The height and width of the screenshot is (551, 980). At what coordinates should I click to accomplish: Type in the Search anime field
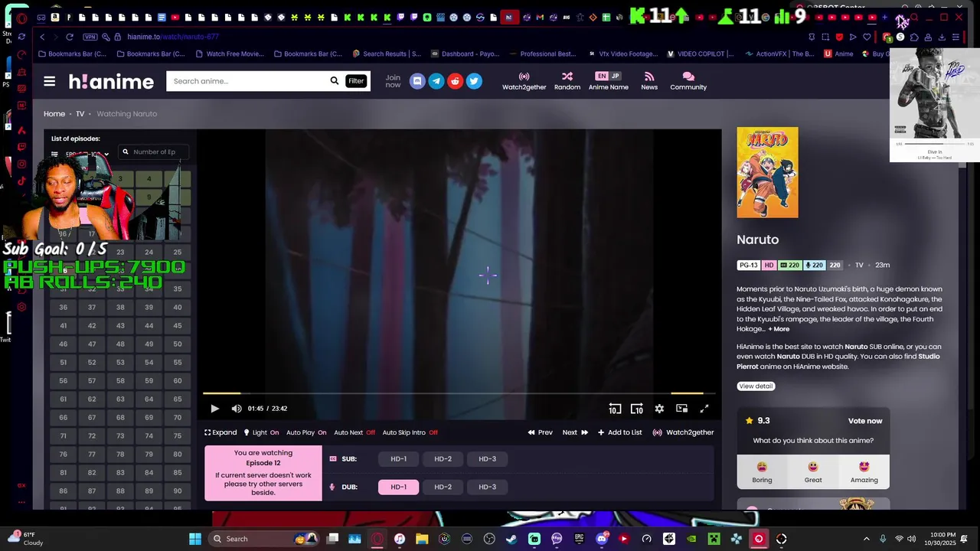[x=247, y=81]
